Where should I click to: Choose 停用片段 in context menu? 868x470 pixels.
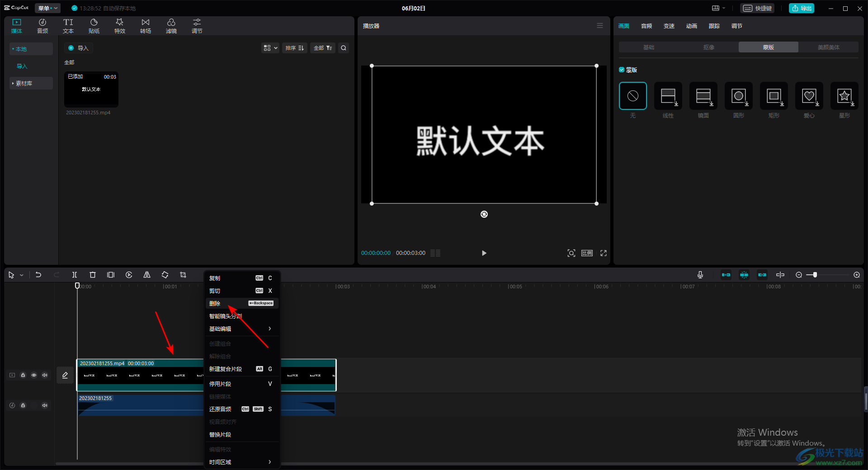tap(242, 384)
